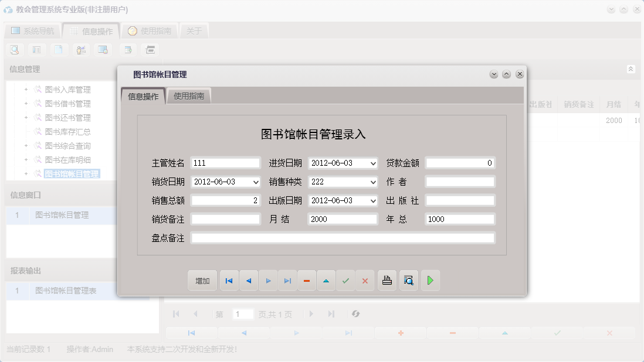644x362 pixels.
Task: Click the print icon in the dialog
Action: click(387, 280)
